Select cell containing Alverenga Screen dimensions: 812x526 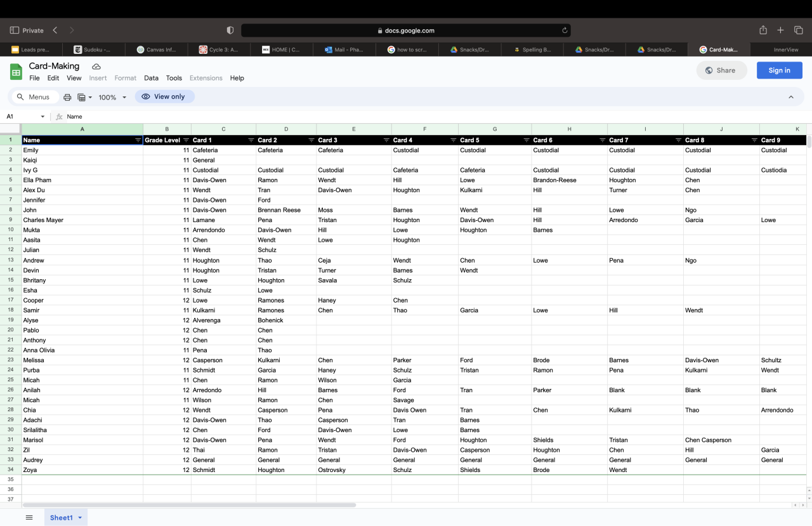click(x=223, y=320)
